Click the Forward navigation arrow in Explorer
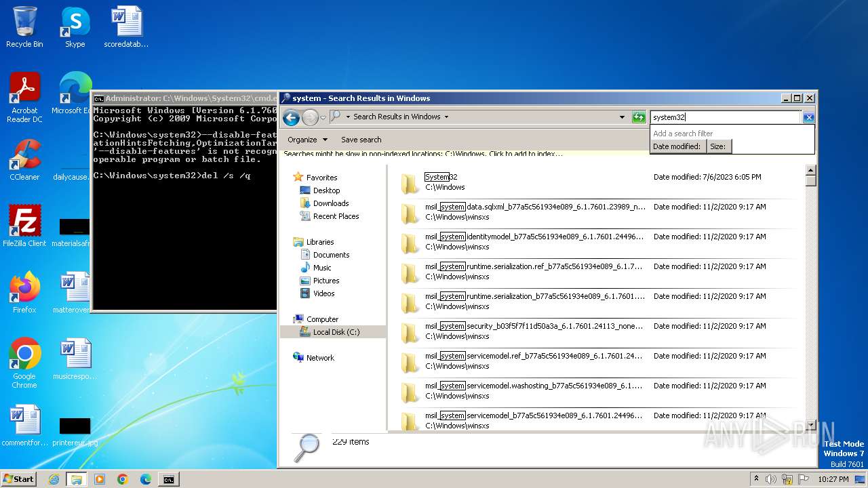This screenshot has width=868, height=488. pyautogui.click(x=310, y=117)
